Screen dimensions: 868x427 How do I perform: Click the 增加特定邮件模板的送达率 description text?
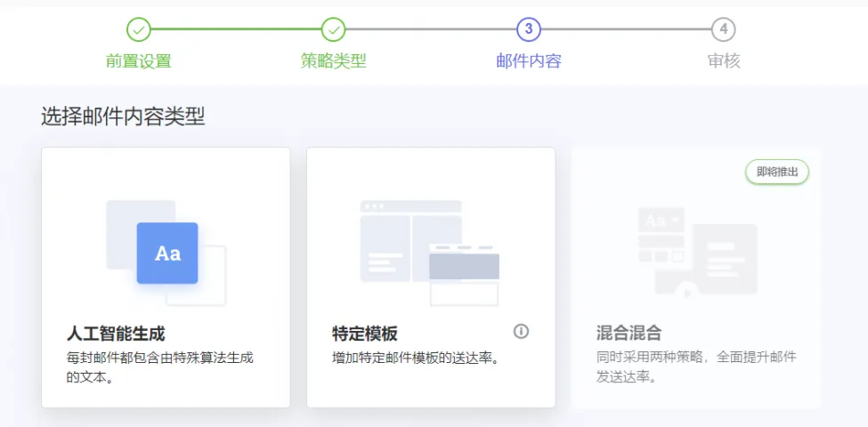(x=415, y=359)
